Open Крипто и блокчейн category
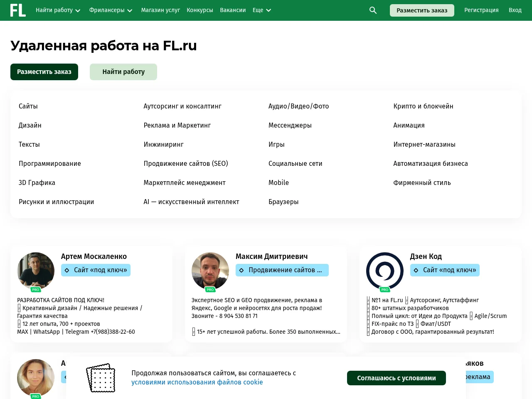The height and width of the screenshot is (399, 532). click(x=423, y=106)
